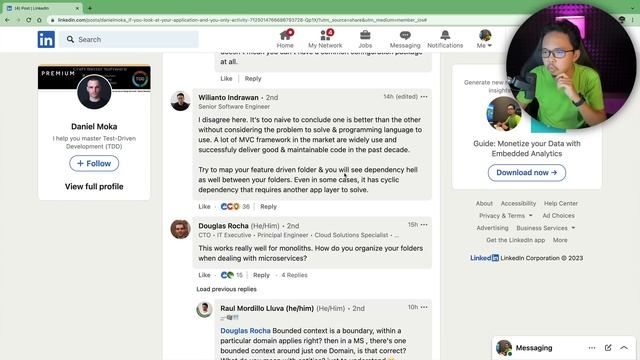Reply to the top partially visible comment
640x360 pixels.
tap(253, 78)
